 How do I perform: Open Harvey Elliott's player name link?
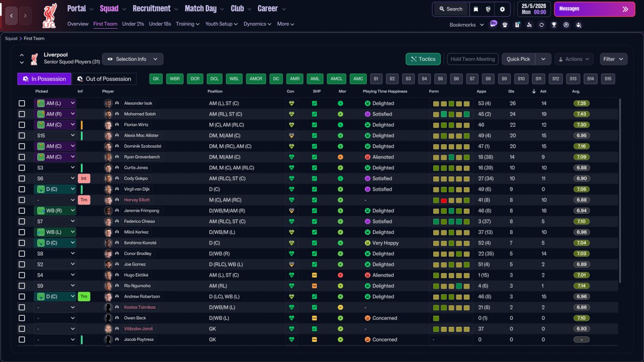click(x=137, y=200)
